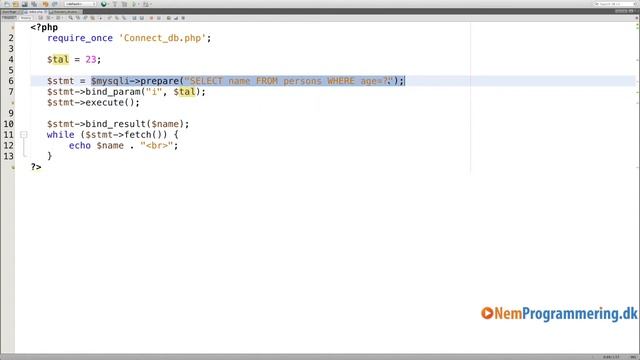The width and height of the screenshot is (640, 360).
Task: Click $stmt at start of line 6
Action: tap(60, 81)
